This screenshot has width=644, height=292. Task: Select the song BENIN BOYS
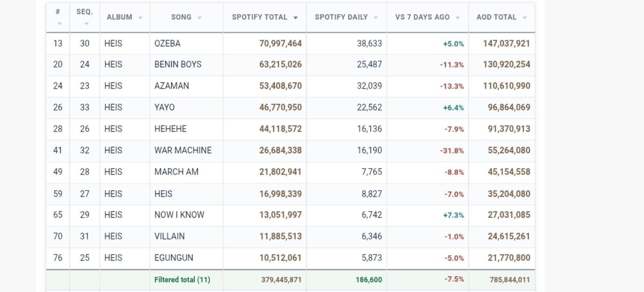tap(178, 65)
